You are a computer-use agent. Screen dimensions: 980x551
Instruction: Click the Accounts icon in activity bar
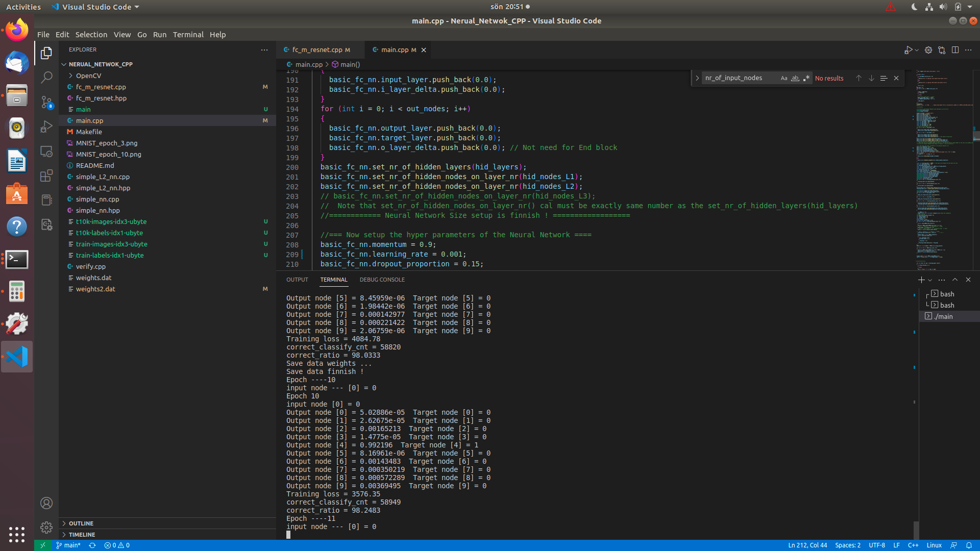click(x=46, y=504)
